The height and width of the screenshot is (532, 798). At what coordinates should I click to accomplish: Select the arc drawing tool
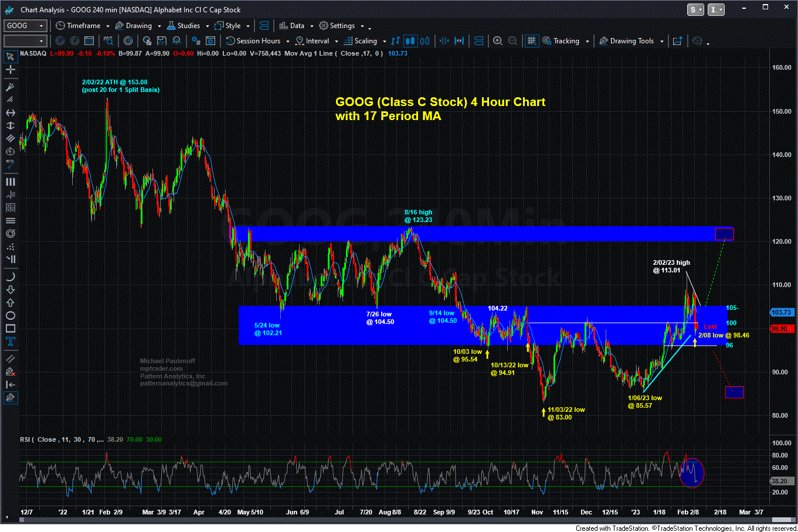click(x=10, y=277)
